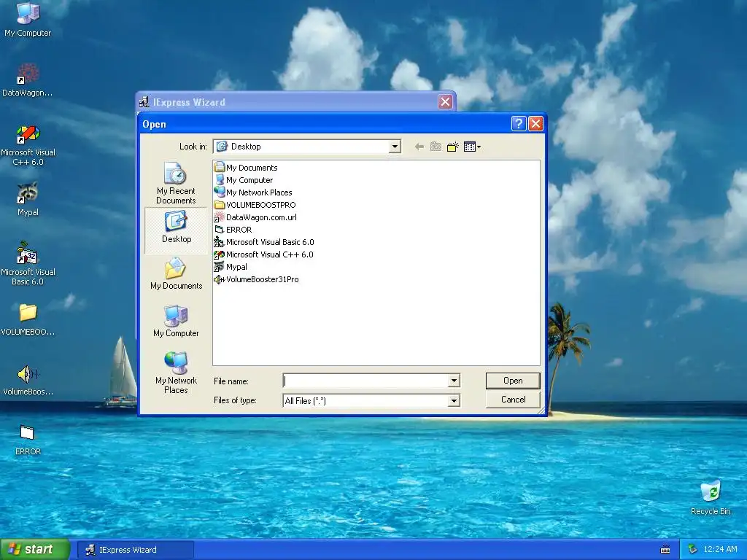Select My Computer desktop icon
The width and height of the screenshot is (747, 560).
pyautogui.click(x=28, y=19)
